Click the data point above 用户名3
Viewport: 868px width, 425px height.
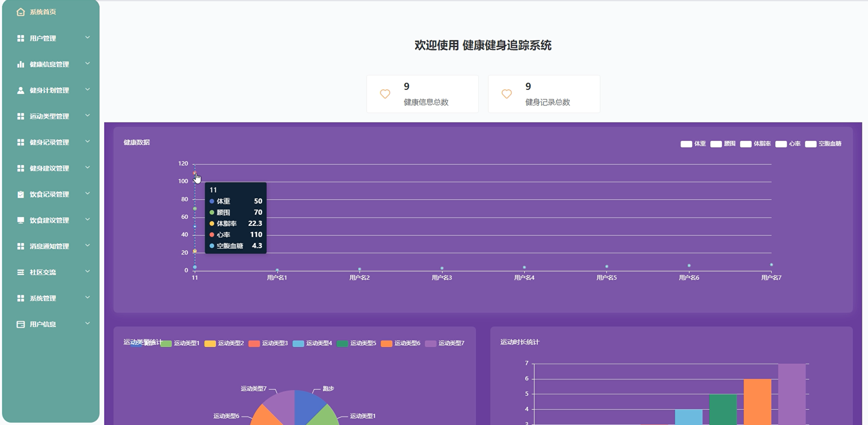tap(442, 268)
